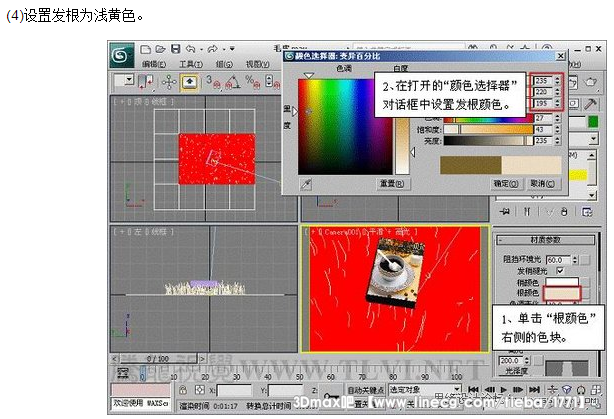Viewport: 614px width, 419px height.
Task: Toggle the 发梢褪光 checkbox
Action: coord(560,270)
